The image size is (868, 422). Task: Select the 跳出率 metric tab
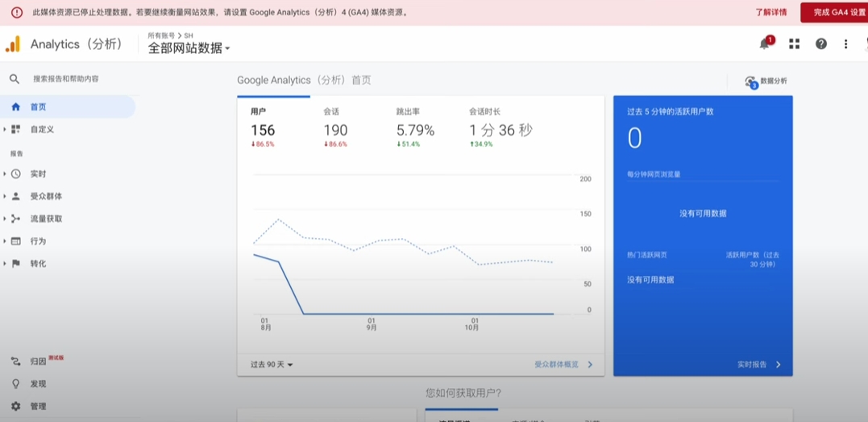420,128
